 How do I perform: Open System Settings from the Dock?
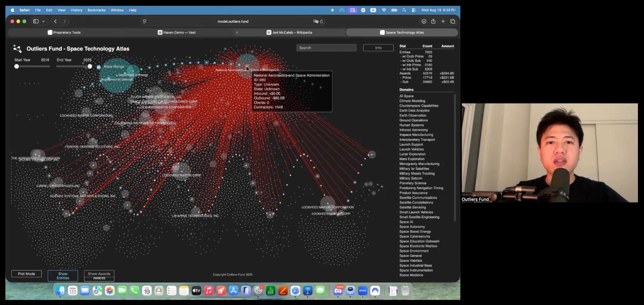click(x=258, y=291)
